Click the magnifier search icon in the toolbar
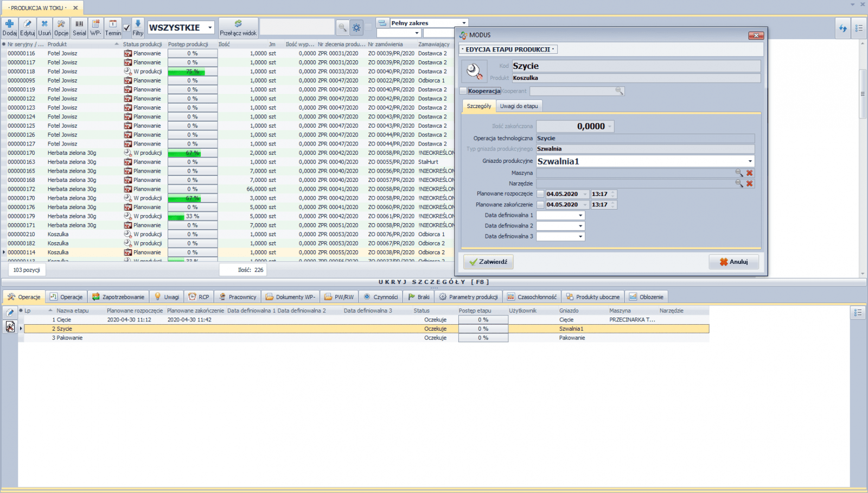The image size is (868, 493). [x=342, y=27]
